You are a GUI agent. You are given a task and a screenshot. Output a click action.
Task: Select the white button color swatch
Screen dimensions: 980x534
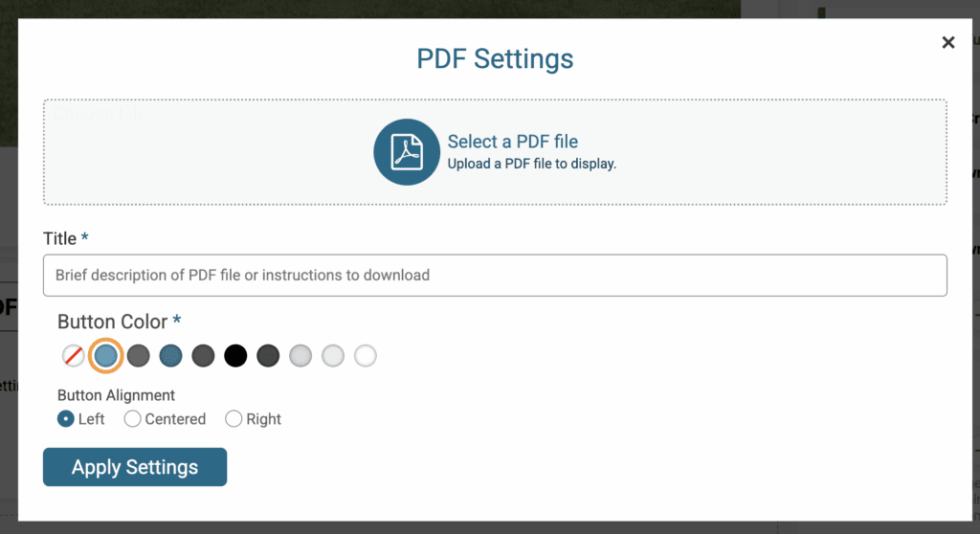point(366,356)
